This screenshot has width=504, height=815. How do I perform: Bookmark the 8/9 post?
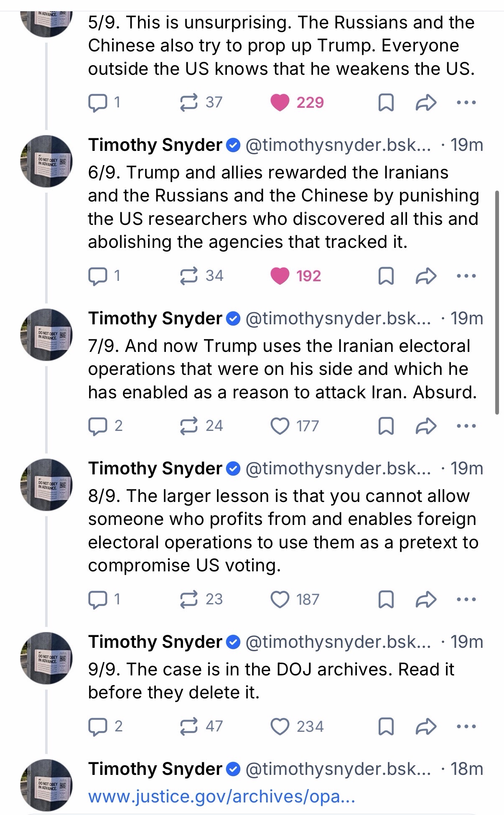[x=385, y=600]
